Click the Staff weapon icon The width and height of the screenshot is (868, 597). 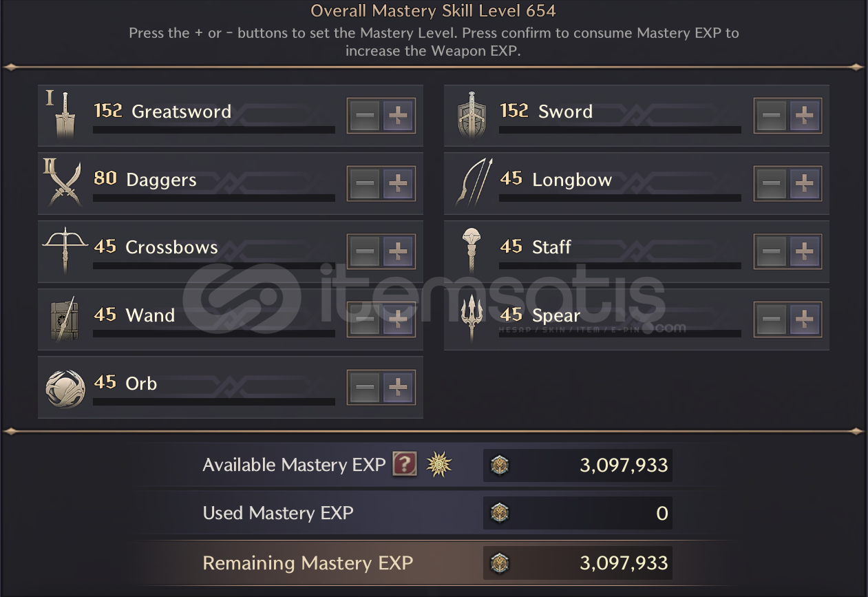472,251
